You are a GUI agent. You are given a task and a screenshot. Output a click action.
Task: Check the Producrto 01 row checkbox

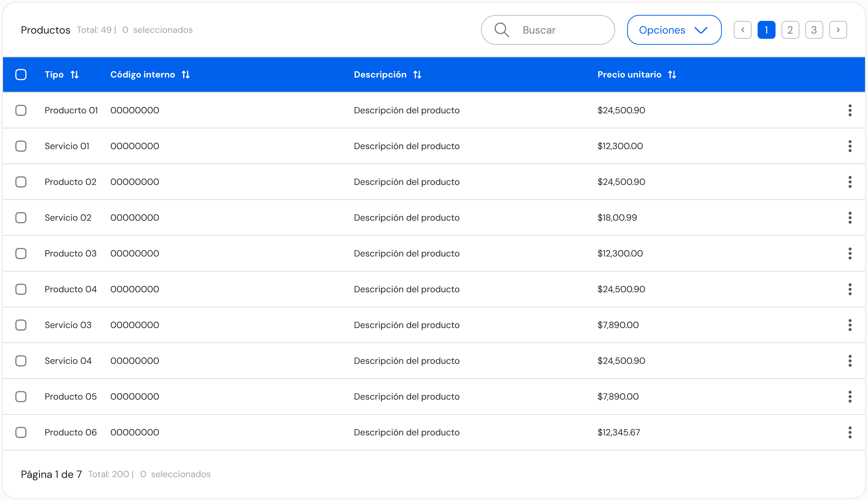click(21, 110)
